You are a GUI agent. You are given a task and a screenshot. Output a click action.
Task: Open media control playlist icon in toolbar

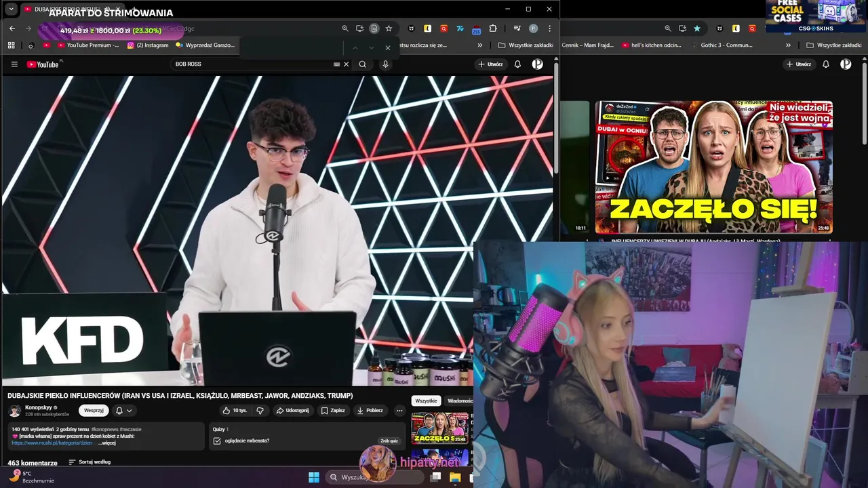click(517, 28)
